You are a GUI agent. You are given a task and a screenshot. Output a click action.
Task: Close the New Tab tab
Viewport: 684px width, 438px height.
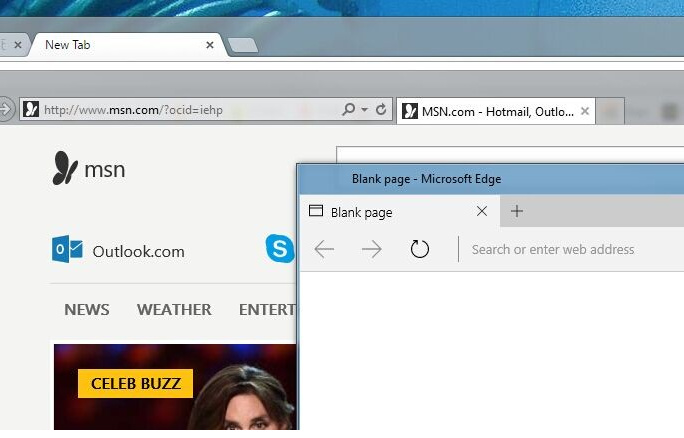(x=210, y=45)
